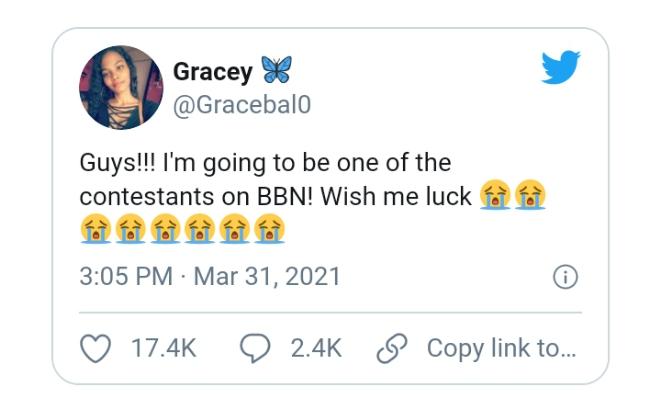
Task: Open the @Gracebal0 handle link
Action: tap(241, 105)
